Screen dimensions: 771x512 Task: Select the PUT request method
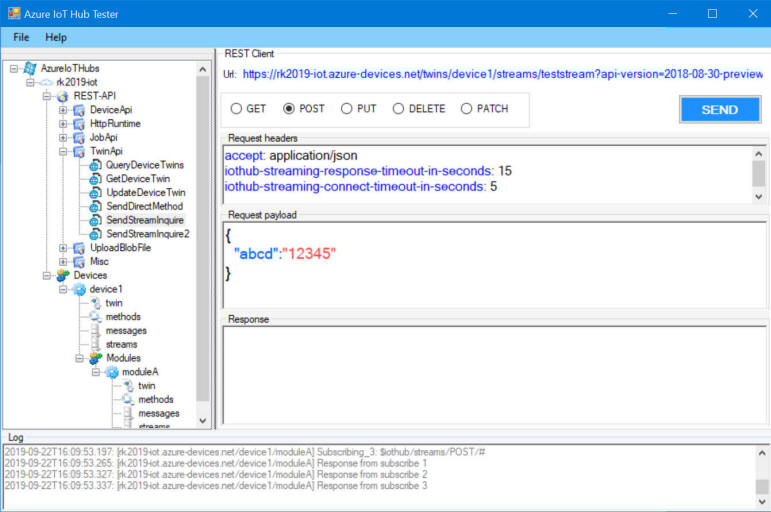[347, 109]
